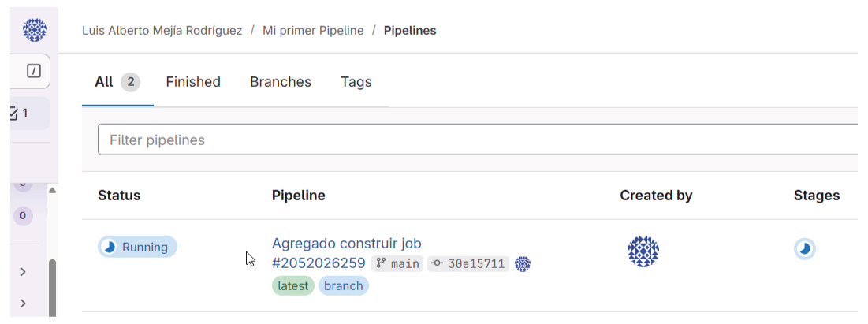The width and height of the screenshot is (868, 324).
Task: Select the Tags tab
Action: pos(356,82)
